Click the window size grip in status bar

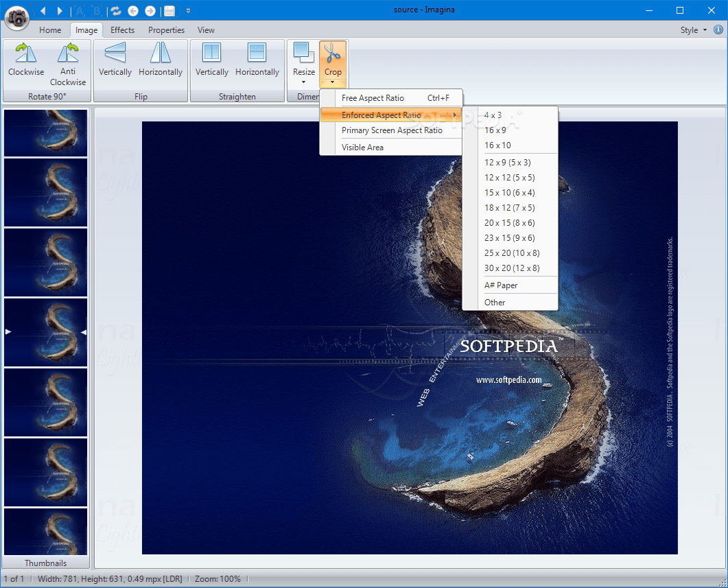click(722, 582)
